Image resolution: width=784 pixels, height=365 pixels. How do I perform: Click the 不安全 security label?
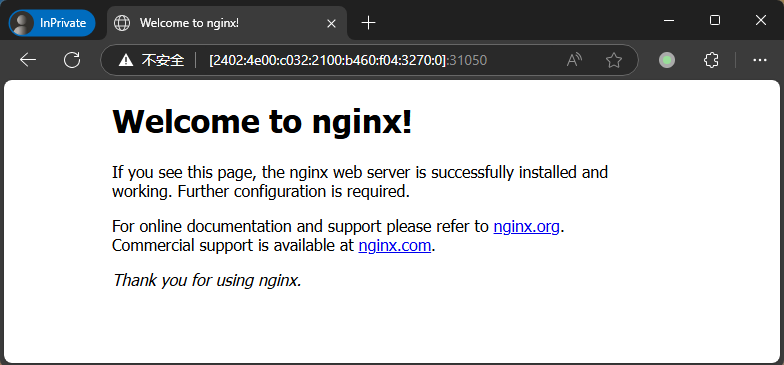pyautogui.click(x=163, y=60)
